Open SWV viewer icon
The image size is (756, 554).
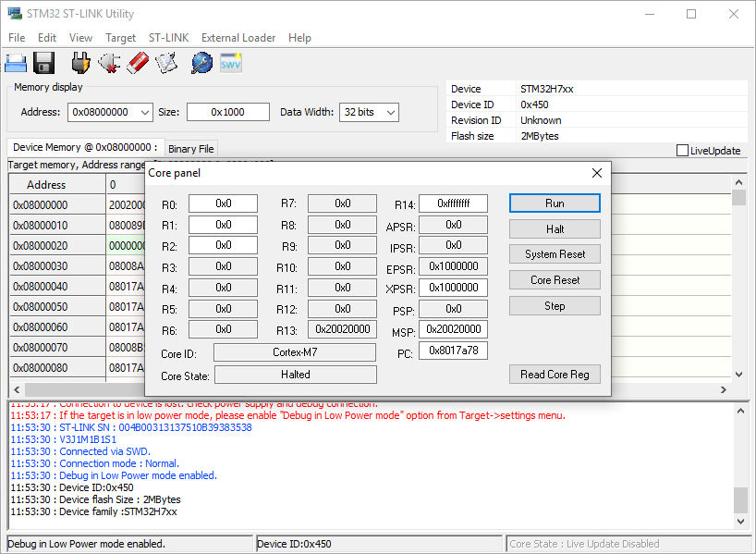230,63
